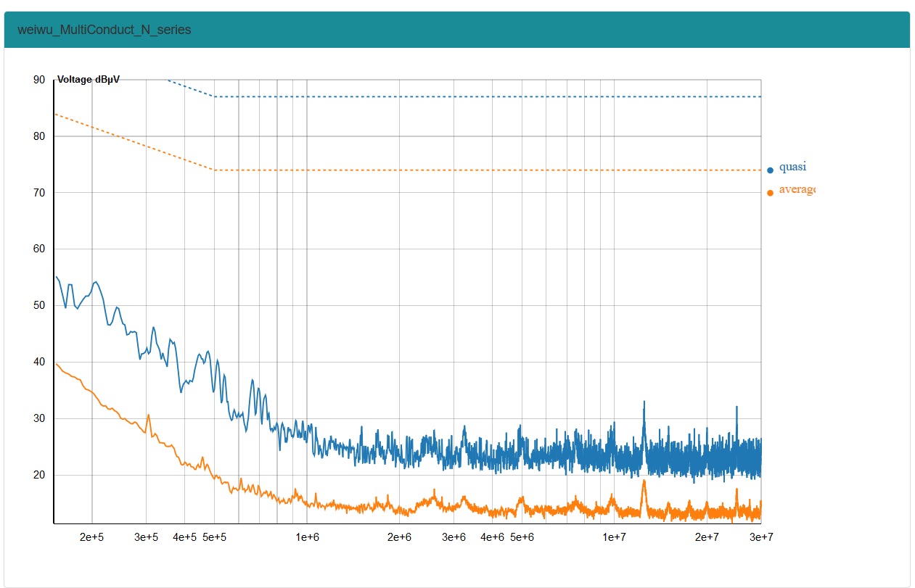The image size is (915, 588).
Task: Click the 20 y-axis tick label
Action: point(39,475)
